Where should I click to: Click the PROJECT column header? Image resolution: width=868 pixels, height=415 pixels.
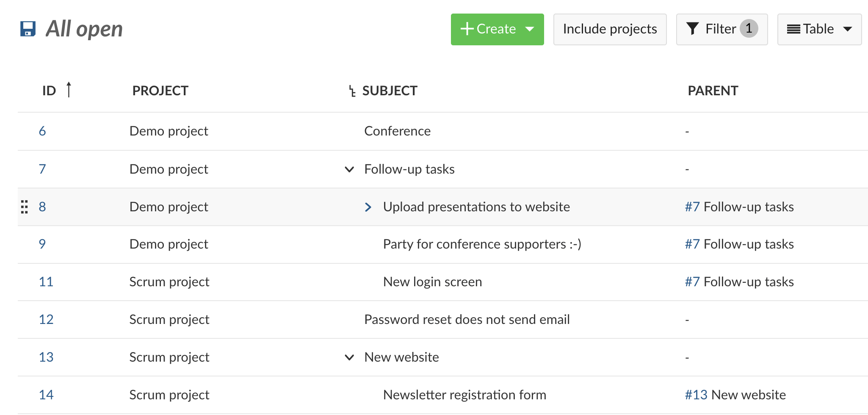point(160,91)
